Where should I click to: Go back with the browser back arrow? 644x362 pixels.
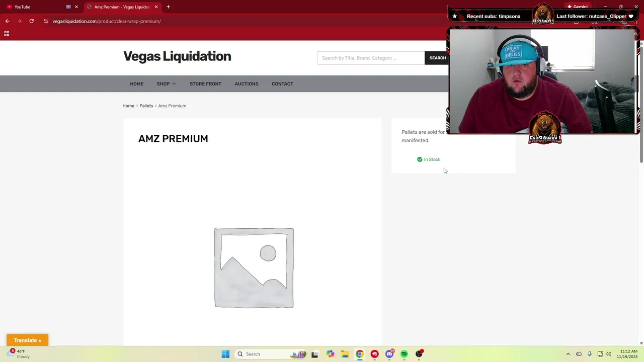pos(7,21)
